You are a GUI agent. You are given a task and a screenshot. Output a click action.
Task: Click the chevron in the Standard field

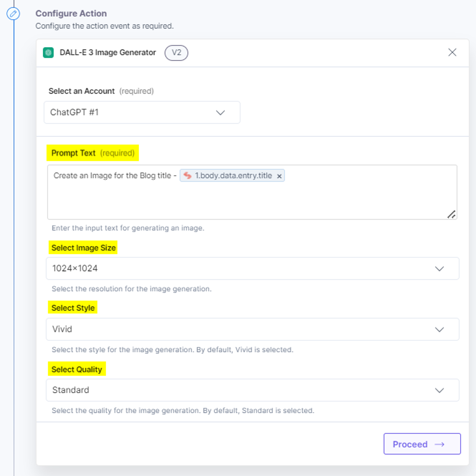[x=439, y=390]
